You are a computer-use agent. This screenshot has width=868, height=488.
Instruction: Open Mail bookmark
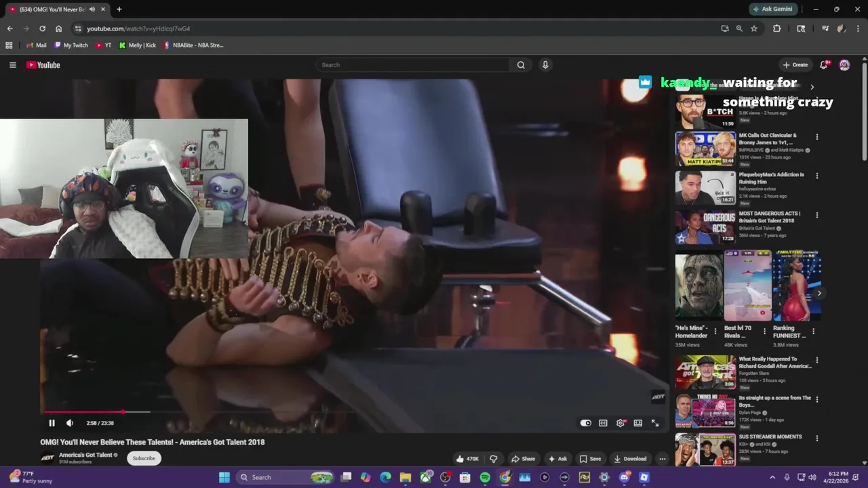point(36,45)
